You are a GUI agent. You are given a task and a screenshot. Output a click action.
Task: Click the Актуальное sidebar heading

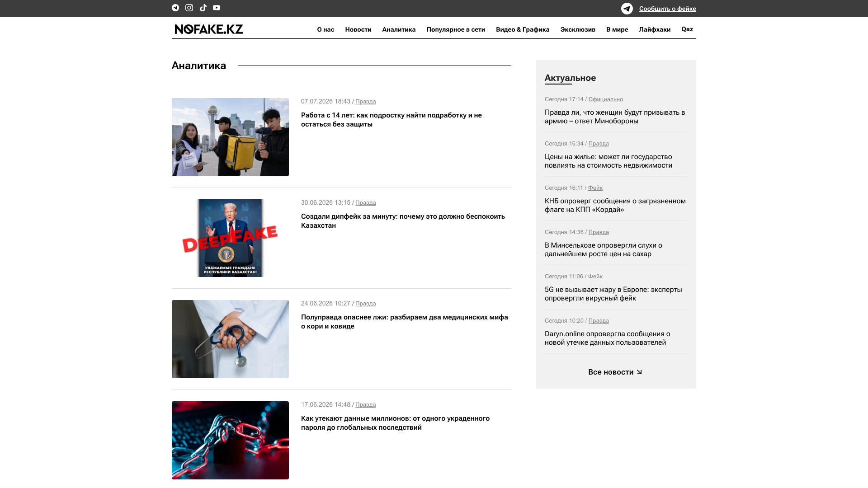point(570,78)
